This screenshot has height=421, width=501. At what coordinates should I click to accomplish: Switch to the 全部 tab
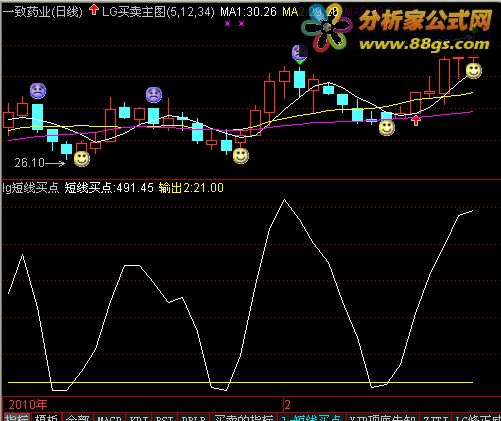click(77, 418)
